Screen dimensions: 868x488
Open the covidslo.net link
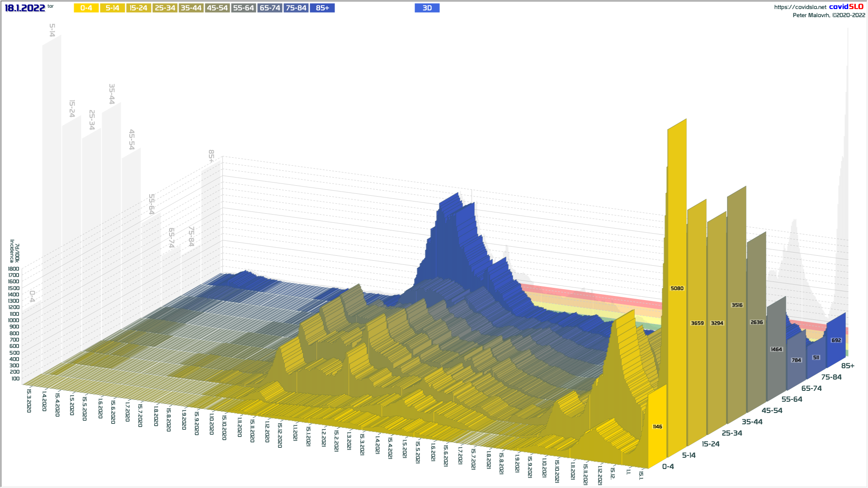(800, 7)
